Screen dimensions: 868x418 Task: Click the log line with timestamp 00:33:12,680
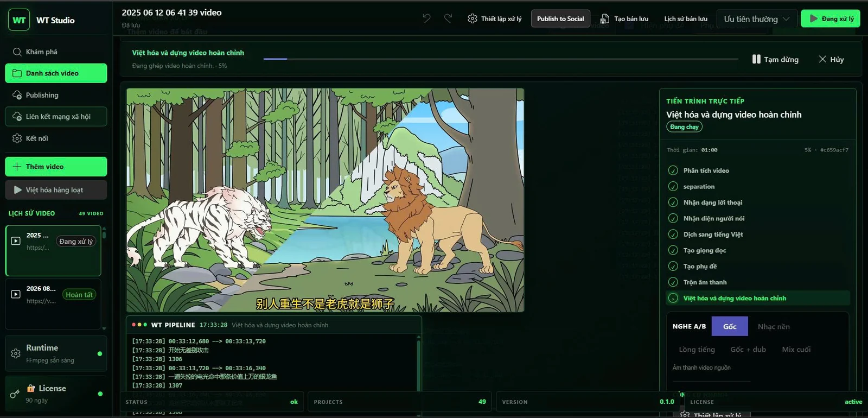tap(199, 341)
